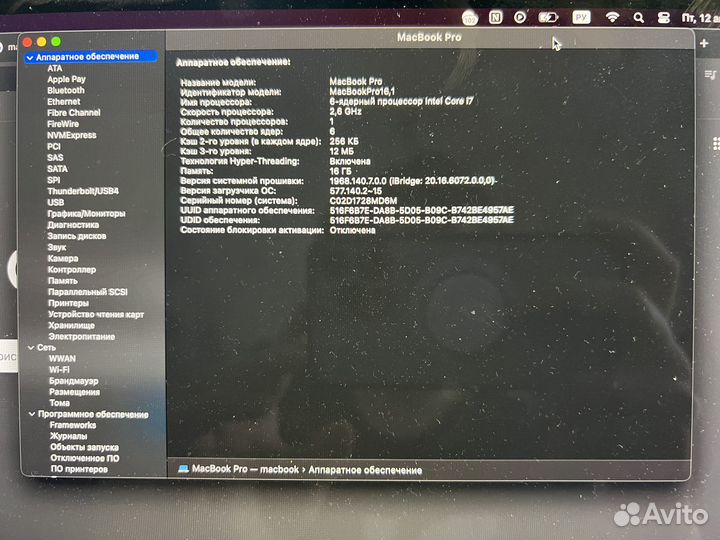
Task: Select Графика/Мониторы in sidebar
Action: coord(86,214)
